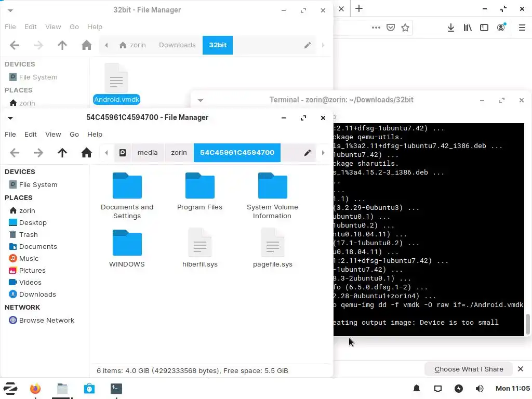The height and width of the screenshot is (399, 532).
Task: Go to home folder in 32bit window
Action: coord(87,45)
